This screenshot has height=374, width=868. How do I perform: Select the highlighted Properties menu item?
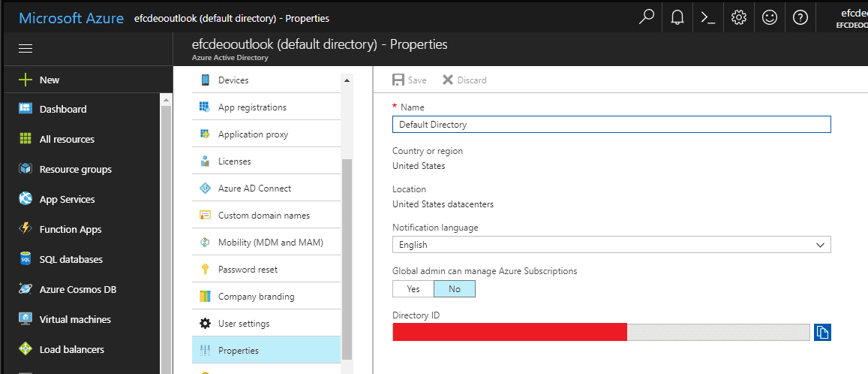266,350
